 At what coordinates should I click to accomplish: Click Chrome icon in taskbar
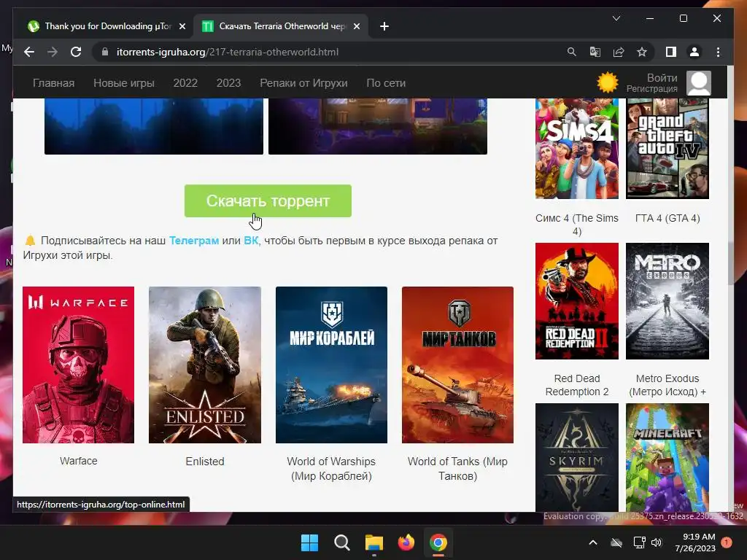click(438, 542)
